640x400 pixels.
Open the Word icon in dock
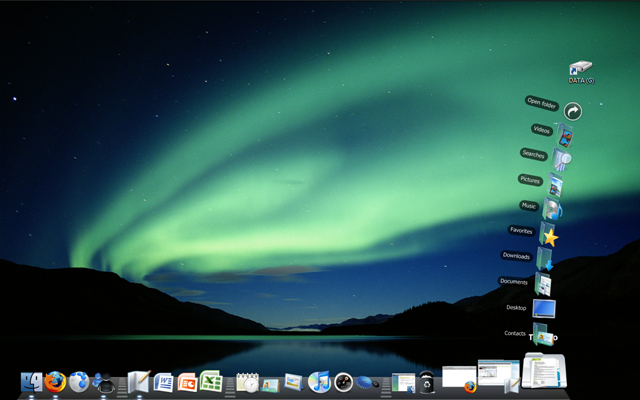coord(163,383)
